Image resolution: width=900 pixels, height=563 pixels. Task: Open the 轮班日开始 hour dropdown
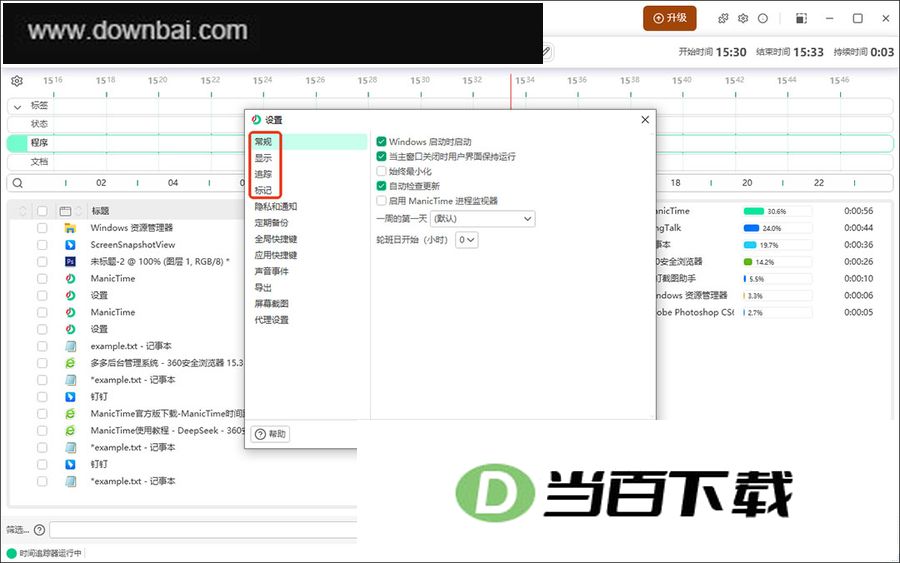[x=467, y=240]
